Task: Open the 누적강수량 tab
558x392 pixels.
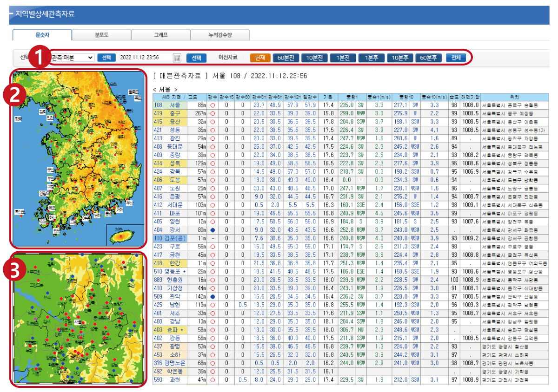Action: pos(220,35)
